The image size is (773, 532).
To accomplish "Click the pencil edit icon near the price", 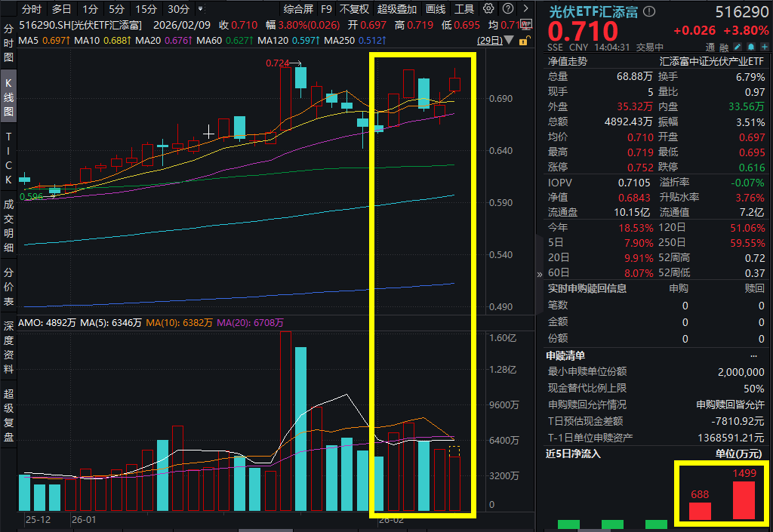I will pos(738,47).
